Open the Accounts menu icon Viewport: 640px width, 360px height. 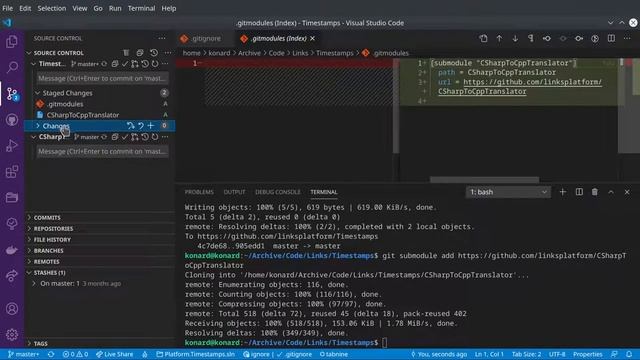[12, 309]
